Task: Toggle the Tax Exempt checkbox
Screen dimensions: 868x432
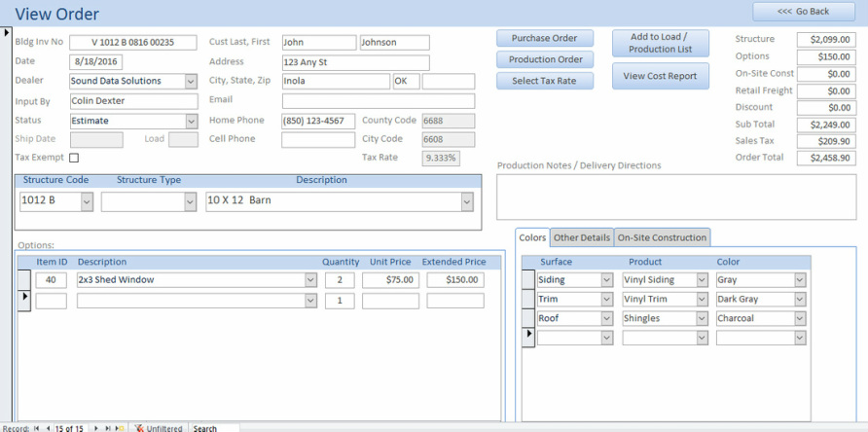Action: click(74, 158)
